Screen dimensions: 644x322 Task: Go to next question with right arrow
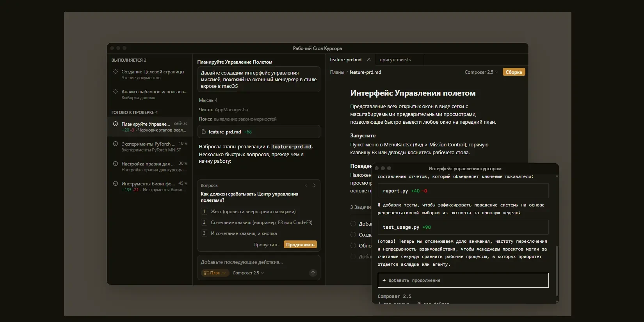(314, 185)
